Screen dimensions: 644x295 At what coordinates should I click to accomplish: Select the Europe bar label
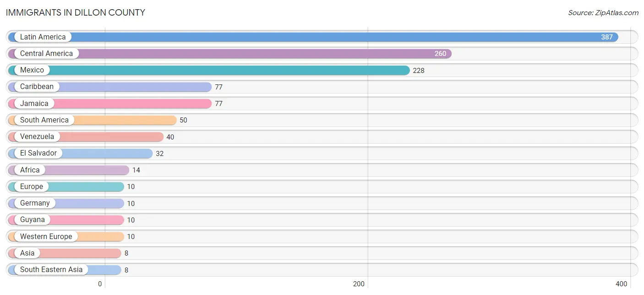(x=31, y=186)
